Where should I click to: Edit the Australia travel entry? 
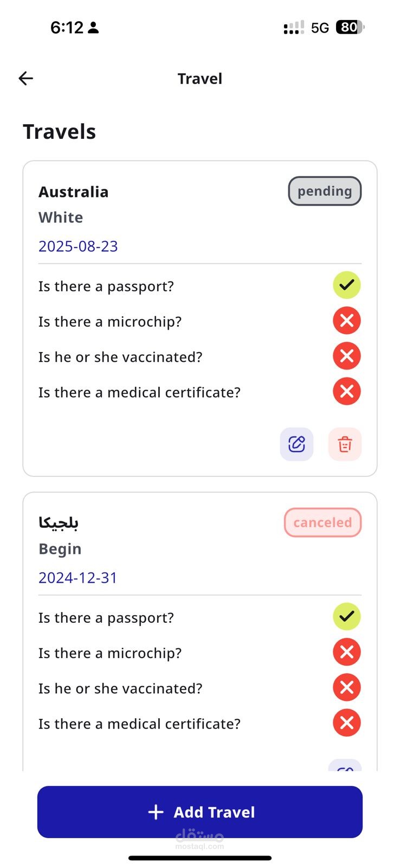point(296,444)
